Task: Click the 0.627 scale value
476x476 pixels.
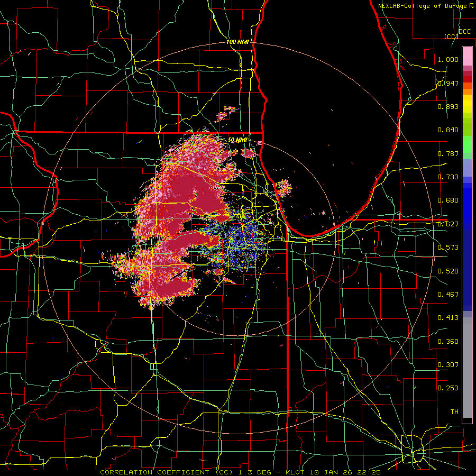Action: (x=448, y=224)
